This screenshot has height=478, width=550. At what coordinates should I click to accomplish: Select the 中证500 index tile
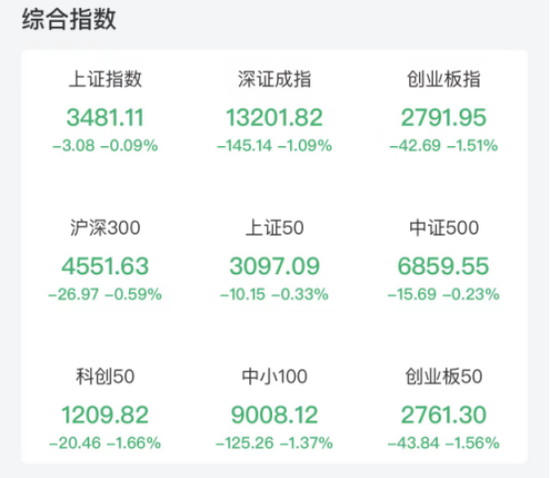tap(444, 260)
